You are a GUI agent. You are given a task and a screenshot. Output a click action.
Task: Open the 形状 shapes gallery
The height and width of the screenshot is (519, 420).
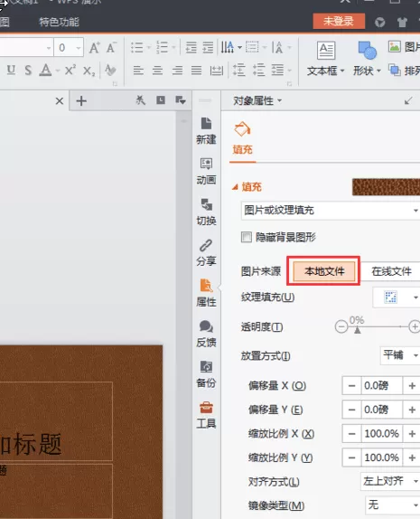coord(367,59)
